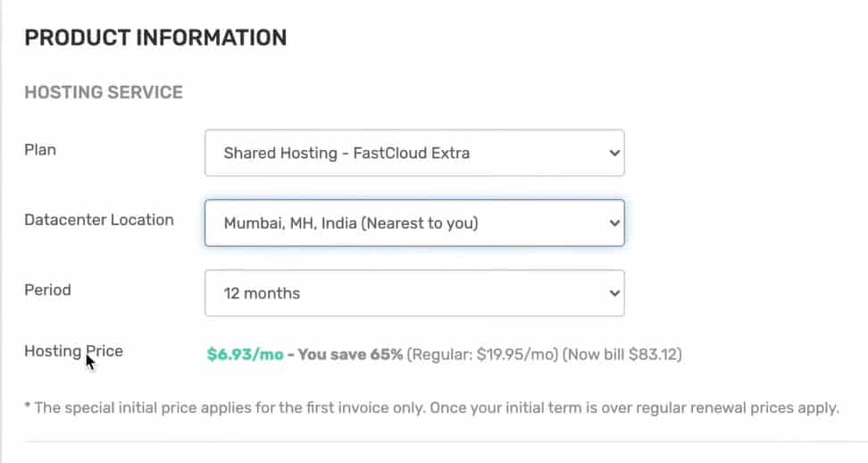Viewport: 868px width, 463px height.
Task: Select the Shared Hosting - FastCloud Extra field
Action: (x=414, y=153)
